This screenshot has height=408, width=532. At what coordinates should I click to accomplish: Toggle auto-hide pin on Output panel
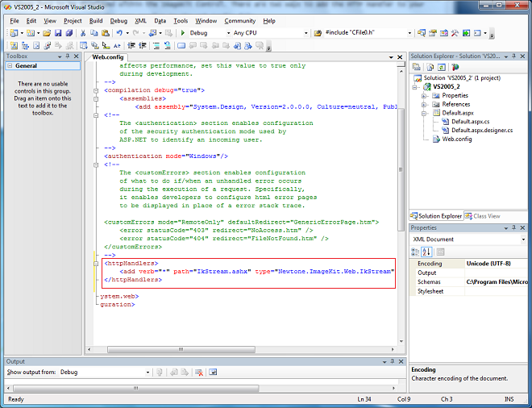(x=393, y=361)
